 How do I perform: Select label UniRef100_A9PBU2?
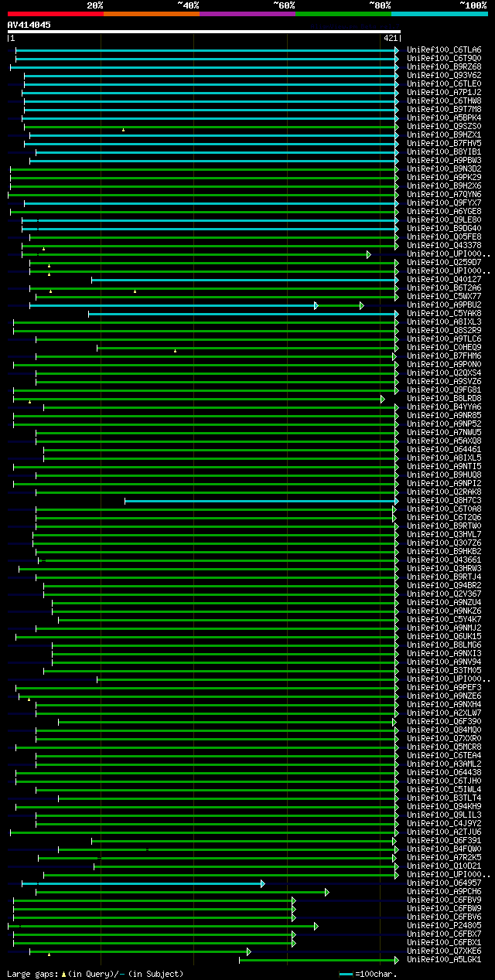tap(444, 305)
